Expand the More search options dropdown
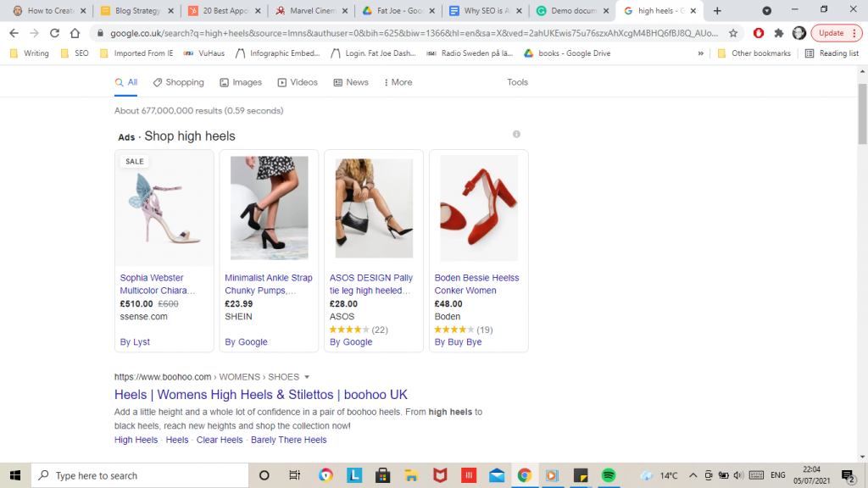The height and width of the screenshot is (488, 868). coord(397,82)
